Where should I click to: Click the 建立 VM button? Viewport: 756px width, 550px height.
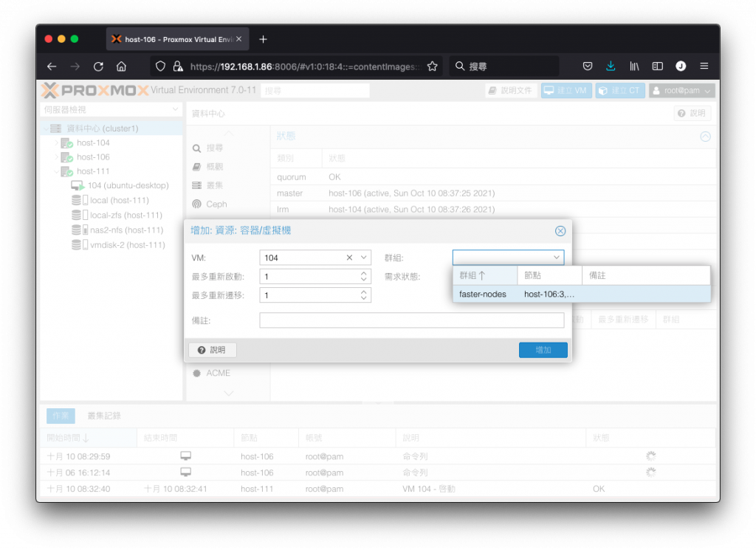[566, 91]
